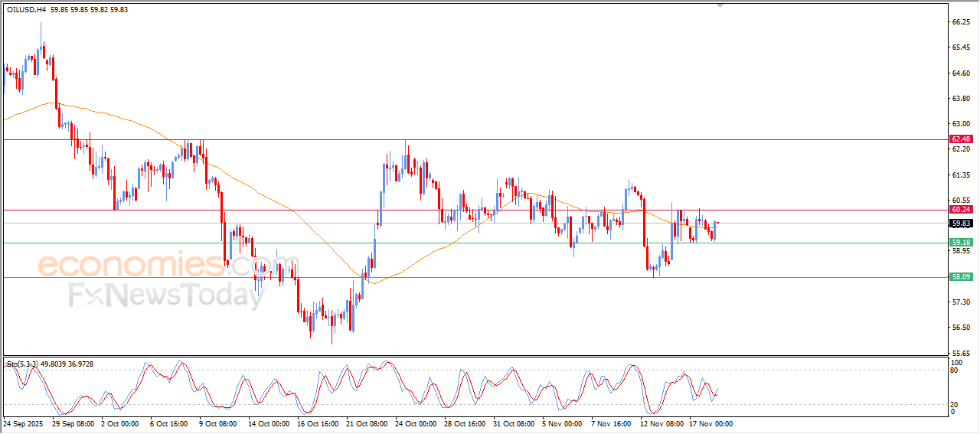Select the red 62.48 price tag

(x=960, y=139)
